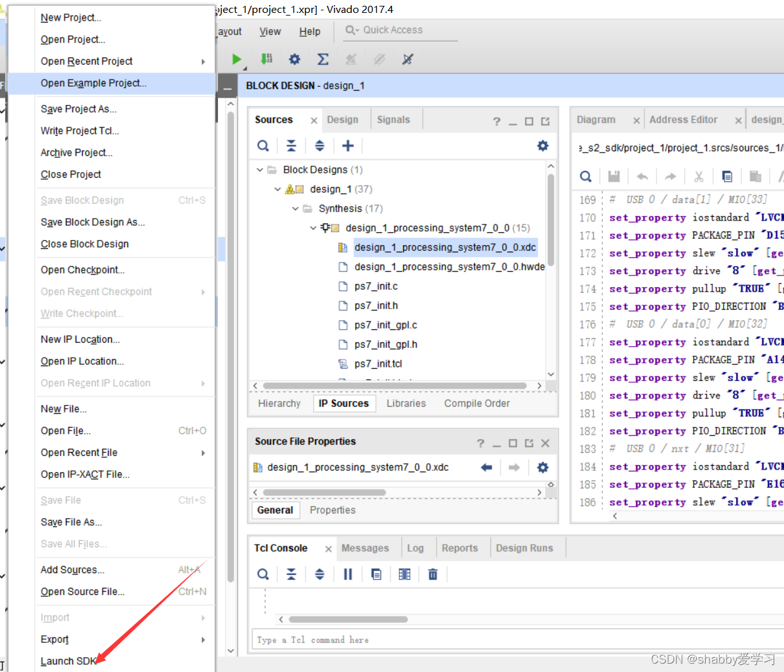Collapse all items in Sources panel
This screenshot has width=784, height=672.
291,146
